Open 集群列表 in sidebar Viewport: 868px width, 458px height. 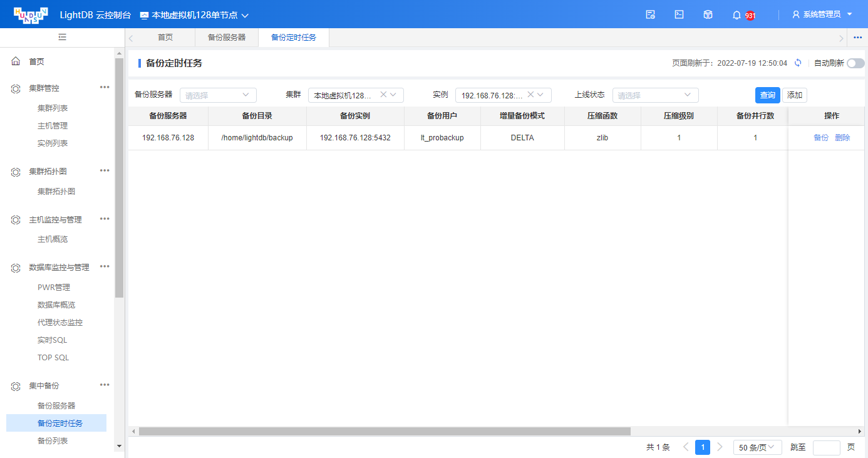pos(53,108)
